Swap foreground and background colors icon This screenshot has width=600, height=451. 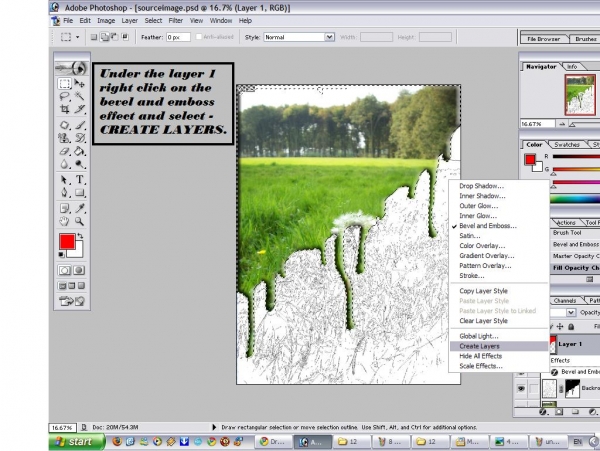80,236
